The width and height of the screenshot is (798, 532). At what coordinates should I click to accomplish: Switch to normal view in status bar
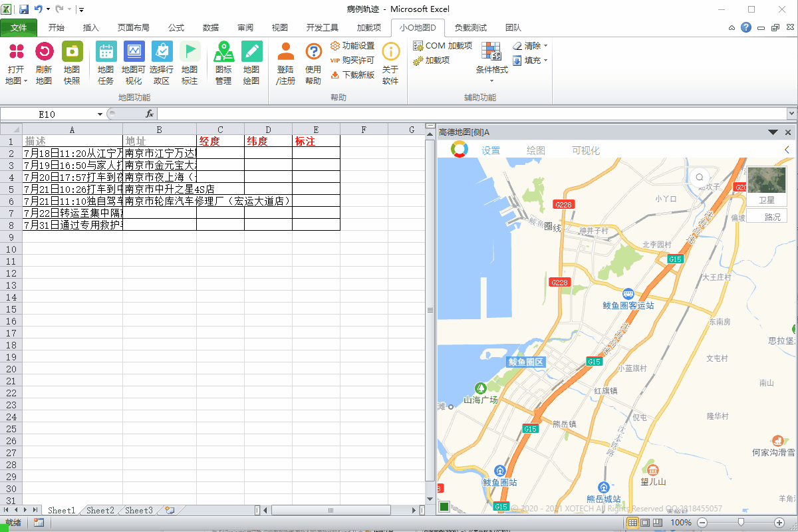click(x=634, y=523)
